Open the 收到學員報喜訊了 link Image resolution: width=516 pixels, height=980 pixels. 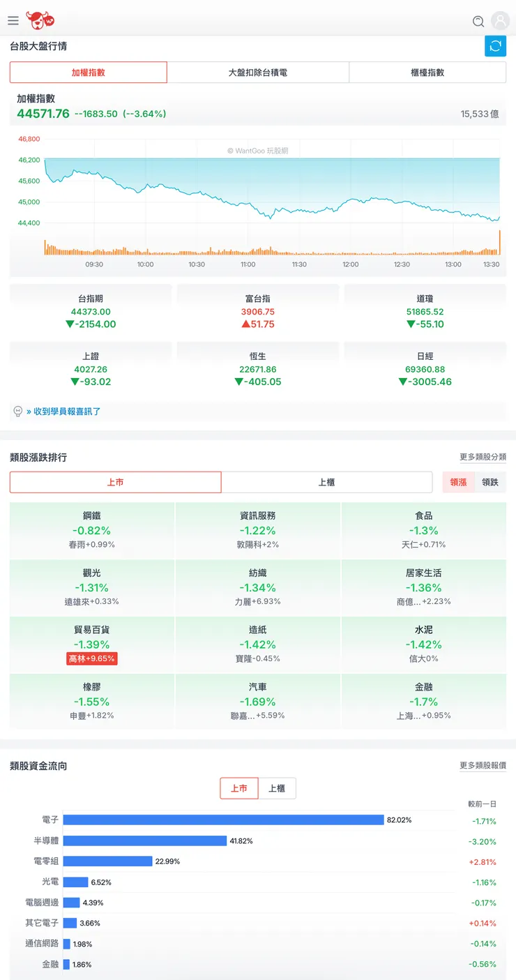click(63, 412)
